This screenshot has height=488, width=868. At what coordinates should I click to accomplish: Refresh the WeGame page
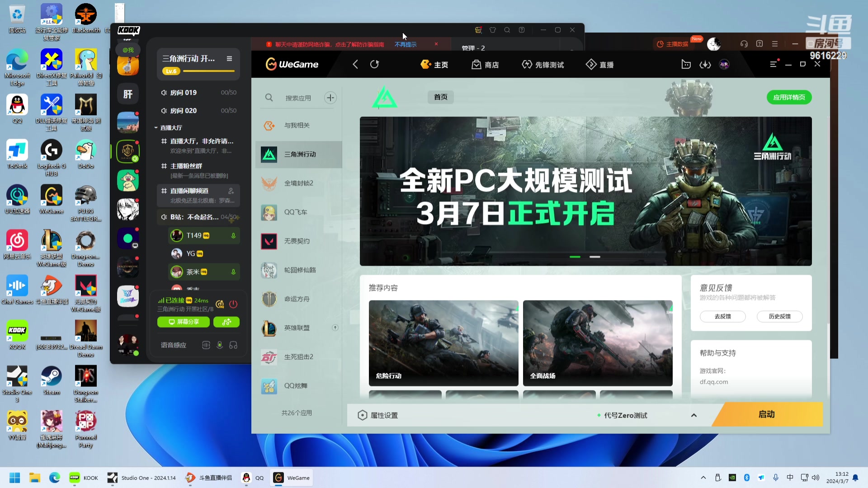[374, 65]
